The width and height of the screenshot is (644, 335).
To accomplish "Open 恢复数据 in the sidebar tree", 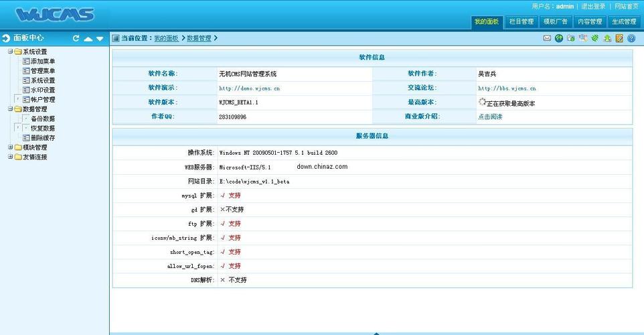I will (43, 128).
